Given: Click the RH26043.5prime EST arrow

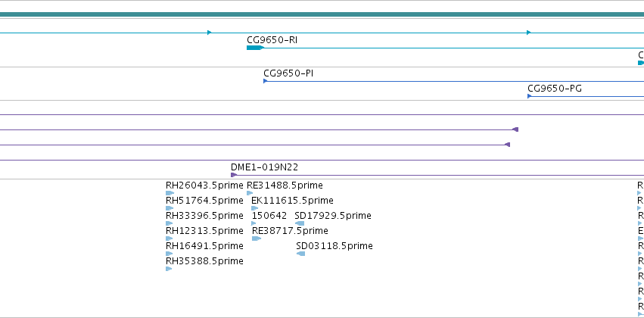Looking at the screenshot, I should point(170,192).
